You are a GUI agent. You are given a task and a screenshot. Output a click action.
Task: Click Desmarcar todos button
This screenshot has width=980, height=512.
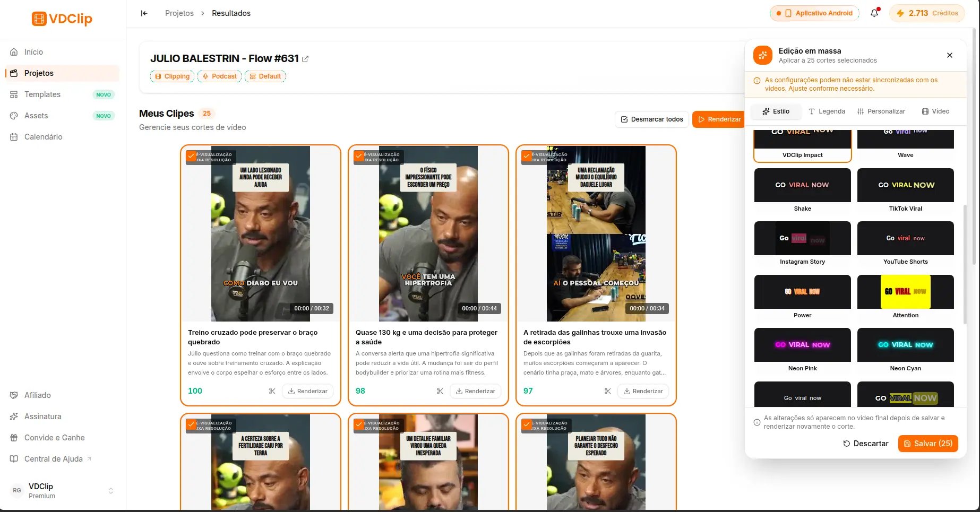tap(652, 119)
